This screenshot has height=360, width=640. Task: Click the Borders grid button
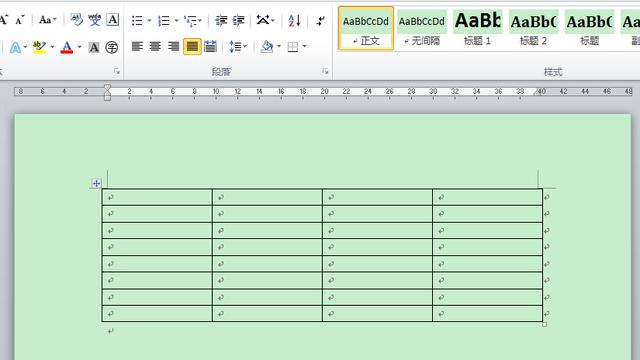point(293,47)
